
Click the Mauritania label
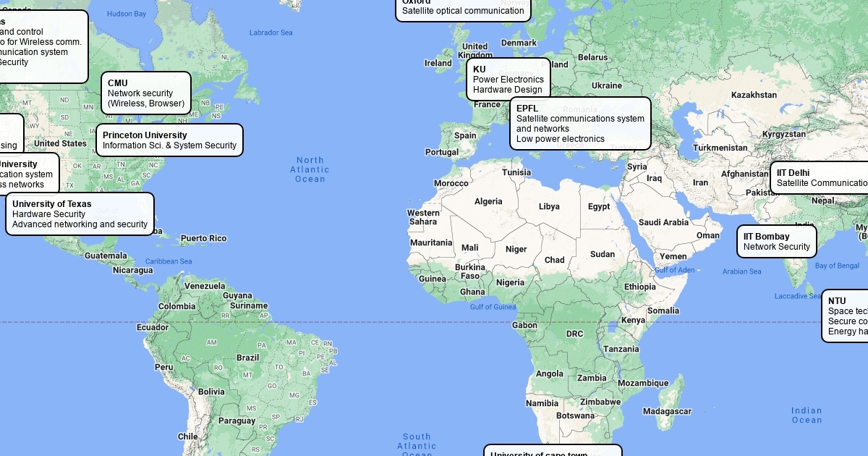click(x=431, y=242)
